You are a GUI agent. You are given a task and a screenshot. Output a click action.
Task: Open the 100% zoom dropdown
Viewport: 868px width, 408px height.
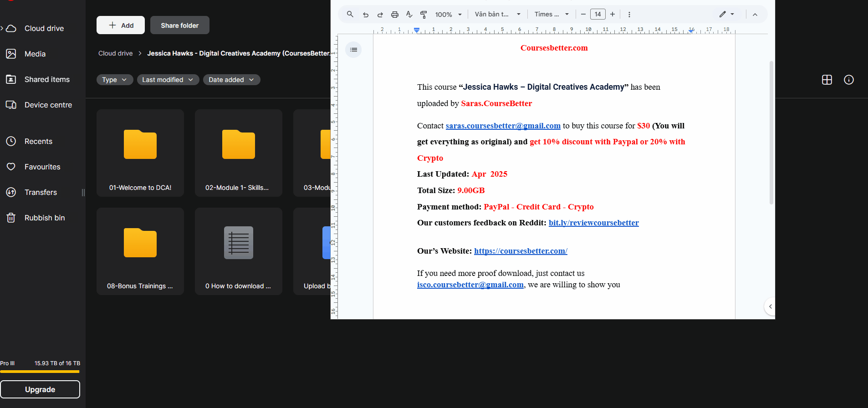pyautogui.click(x=448, y=15)
